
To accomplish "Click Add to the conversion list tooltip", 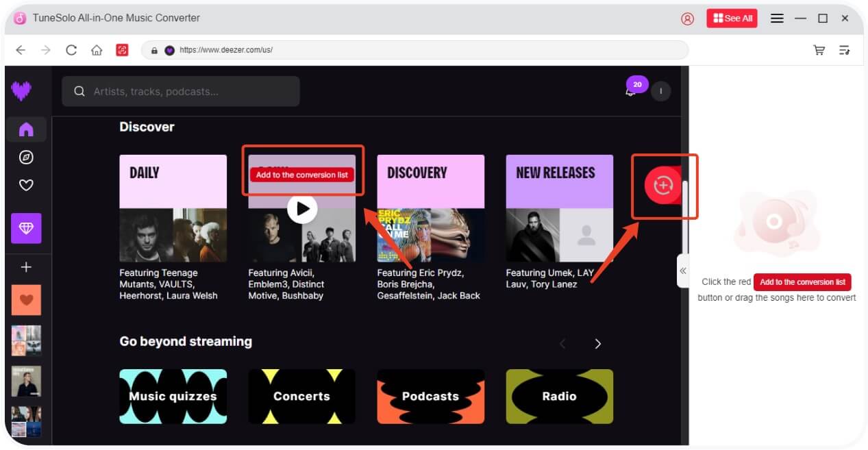I will point(301,175).
